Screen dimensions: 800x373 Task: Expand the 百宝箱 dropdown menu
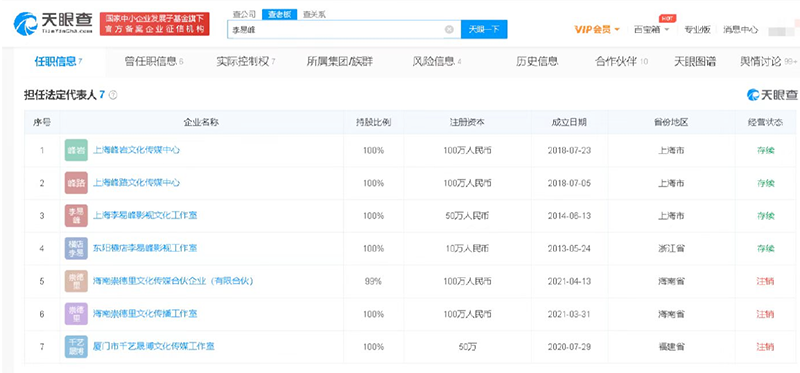point(652,30)
